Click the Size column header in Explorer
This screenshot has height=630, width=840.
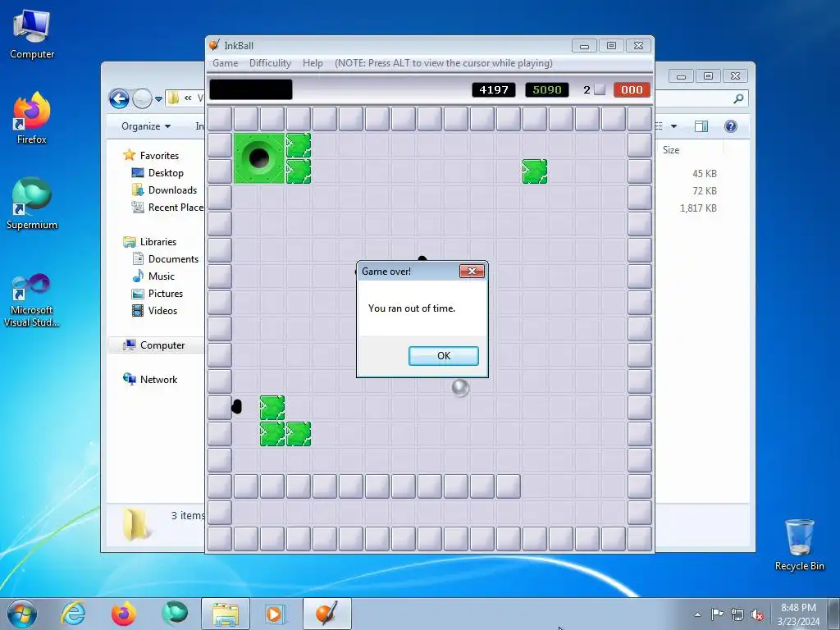tap(671, 150)
